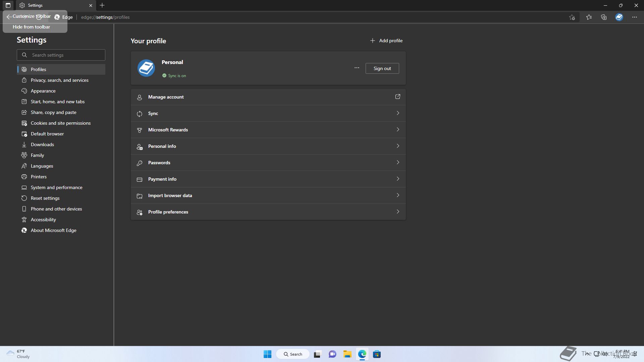The width and height of the screenshot is (644, 362).
Task: Click taskbar Search box
Action: tap(293, 354)
